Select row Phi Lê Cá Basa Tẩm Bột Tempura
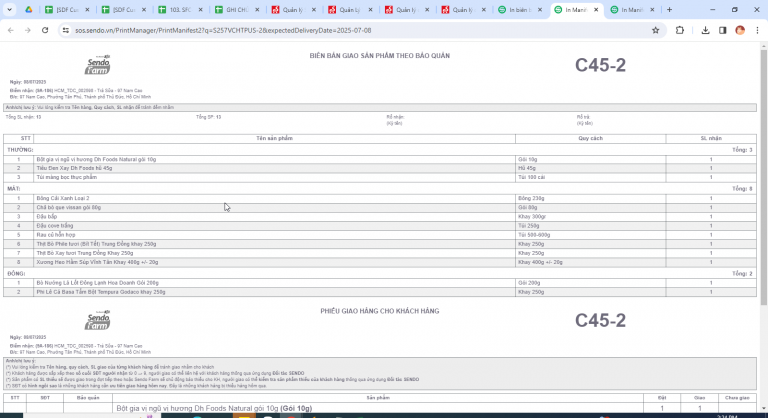Viewport: 768px width, 418px height. click(x=380, y=292)
